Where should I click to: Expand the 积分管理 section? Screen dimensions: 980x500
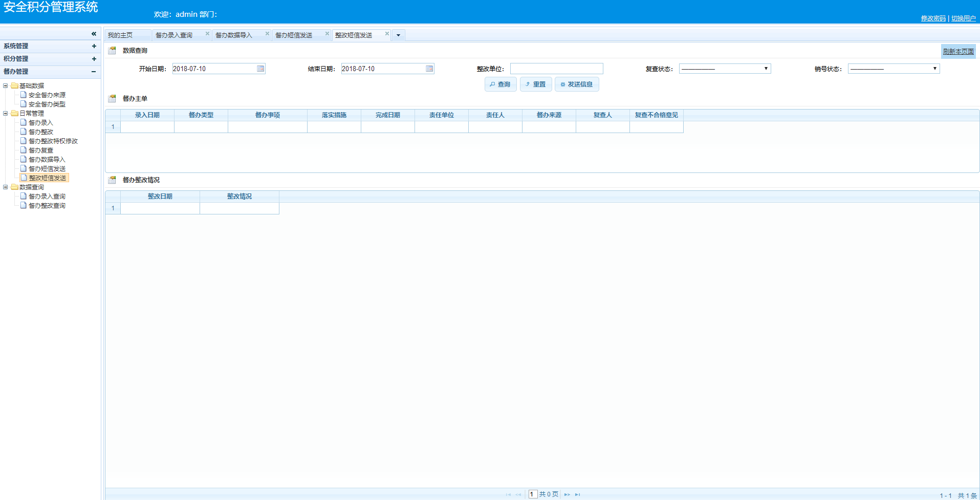(x=94, y=59)
